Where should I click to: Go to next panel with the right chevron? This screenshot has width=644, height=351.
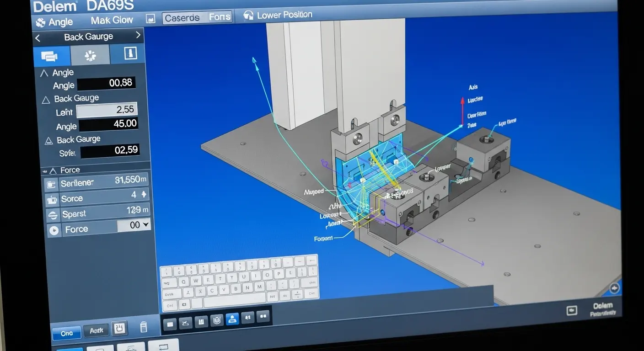click(x=138, y=35)
